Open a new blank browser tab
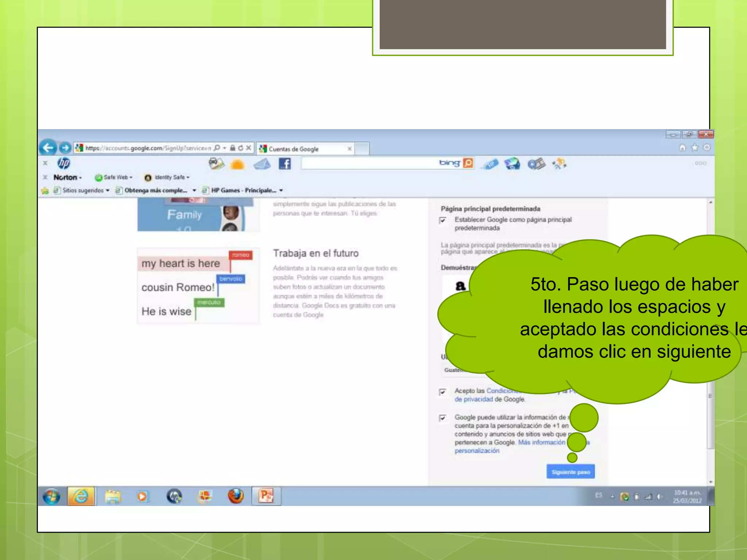Image resolution: width=747 pixels, height=560 pixels. 361,149
